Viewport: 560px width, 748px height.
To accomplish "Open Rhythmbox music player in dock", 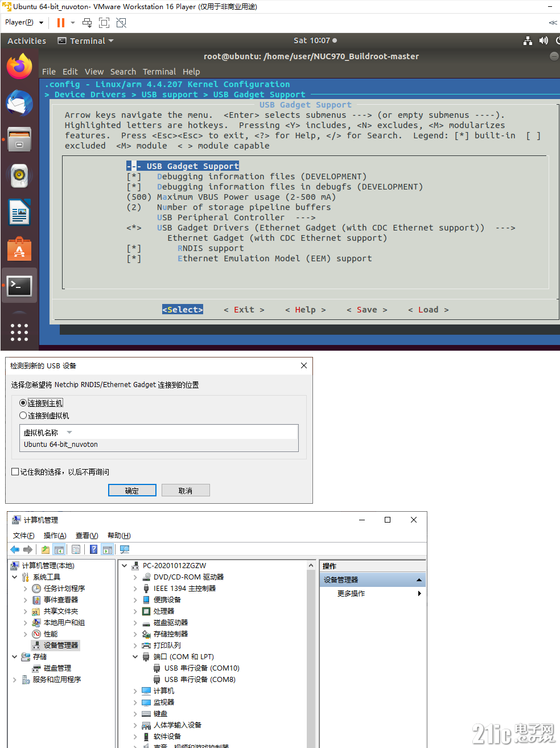I will [x=19, y=176].
